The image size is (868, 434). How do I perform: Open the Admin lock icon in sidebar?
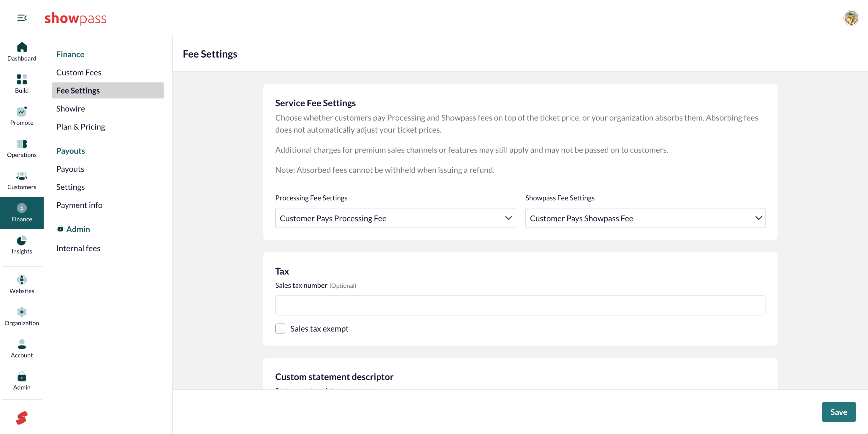pyautogui.click(x=22, y=376)
